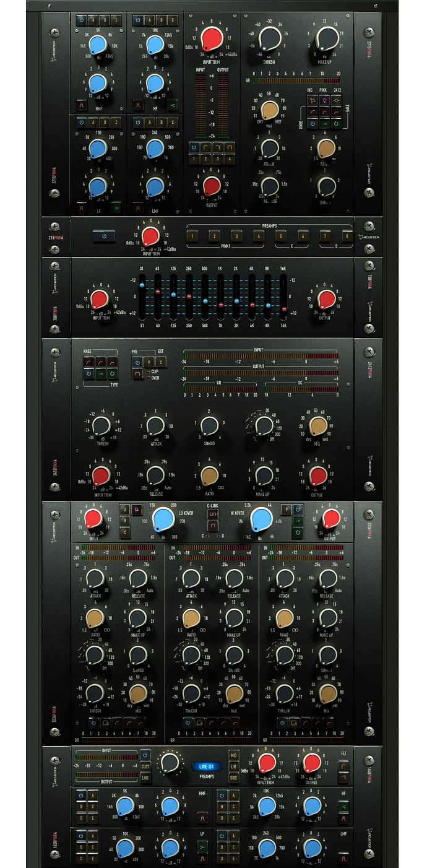The height and width of the screenshot is (868, 427).
Task: Click button A in 2715 HMF band
Action: [92, 20]
